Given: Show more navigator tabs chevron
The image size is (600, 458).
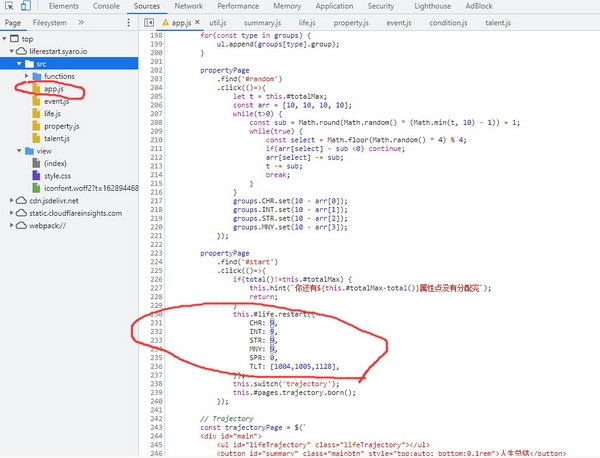Looking at the screenshot, I should (81, 23).
